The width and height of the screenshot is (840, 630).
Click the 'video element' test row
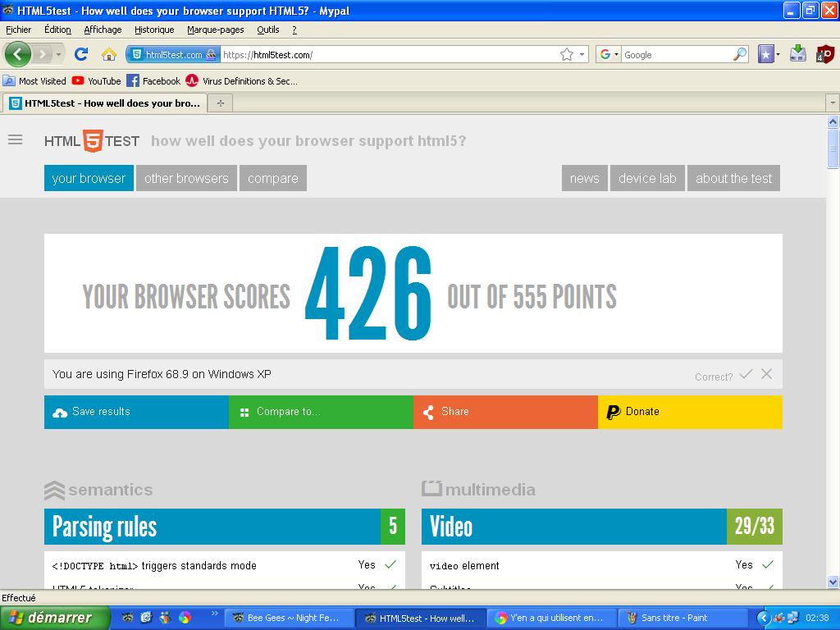[x=602, y=565]
